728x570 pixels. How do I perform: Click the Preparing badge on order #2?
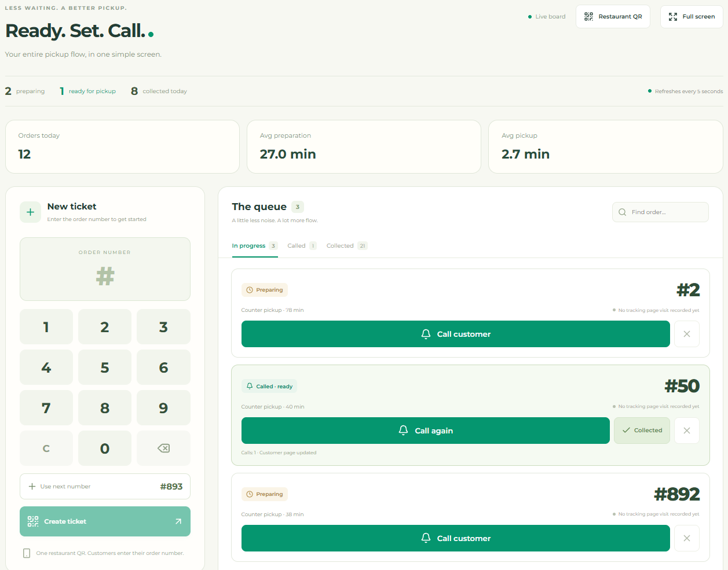(x=265, y=290)
